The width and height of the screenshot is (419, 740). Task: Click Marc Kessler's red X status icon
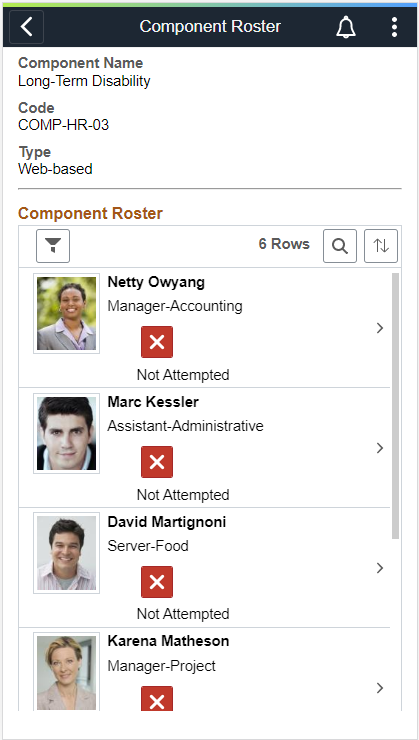pyautogui.click(x=157, y=462)
